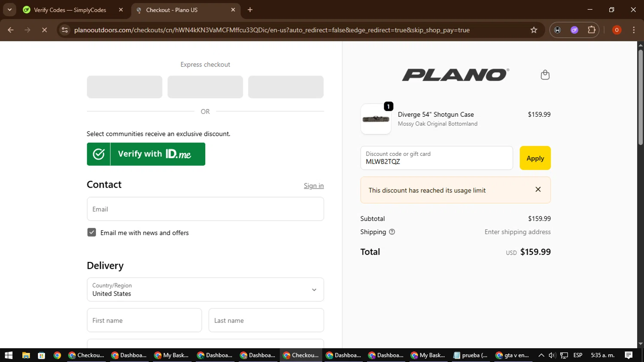Viewport: 644px width, 362px height.
Task: Dismiss the usage limit error message
Action: [538, 189]
